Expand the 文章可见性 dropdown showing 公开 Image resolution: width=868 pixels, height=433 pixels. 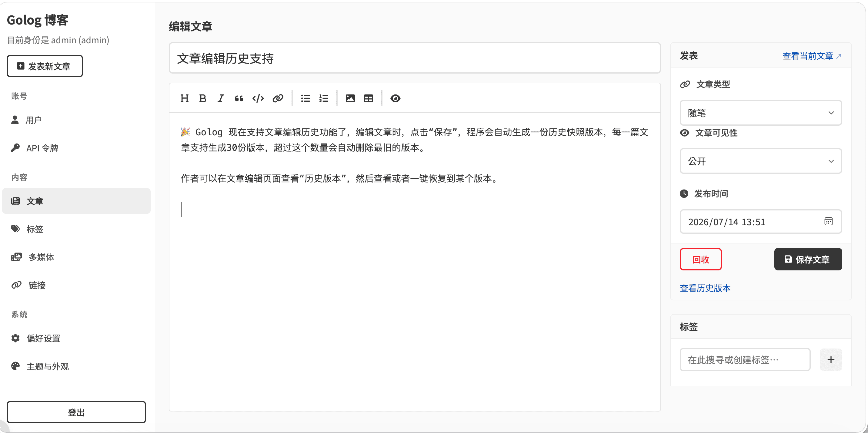click(760, 161)
